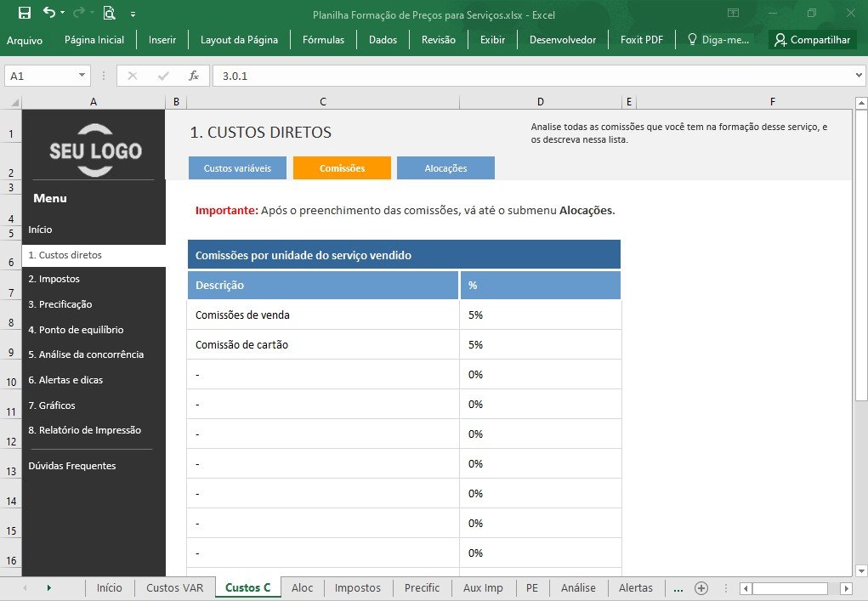
Task: Open the Fórmulas ribbon tab
Action: (323, 40)
